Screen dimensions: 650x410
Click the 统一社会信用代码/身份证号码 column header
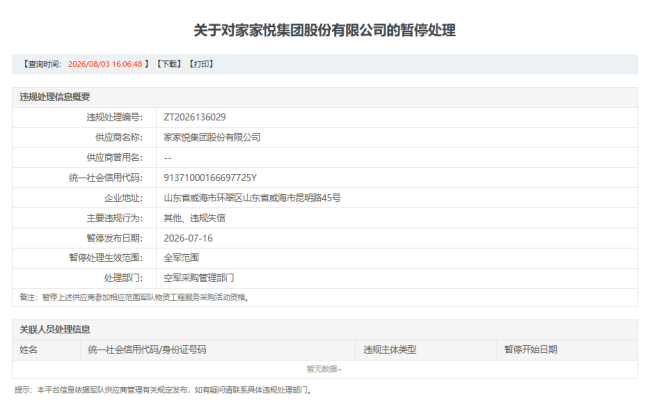[147, 350]
